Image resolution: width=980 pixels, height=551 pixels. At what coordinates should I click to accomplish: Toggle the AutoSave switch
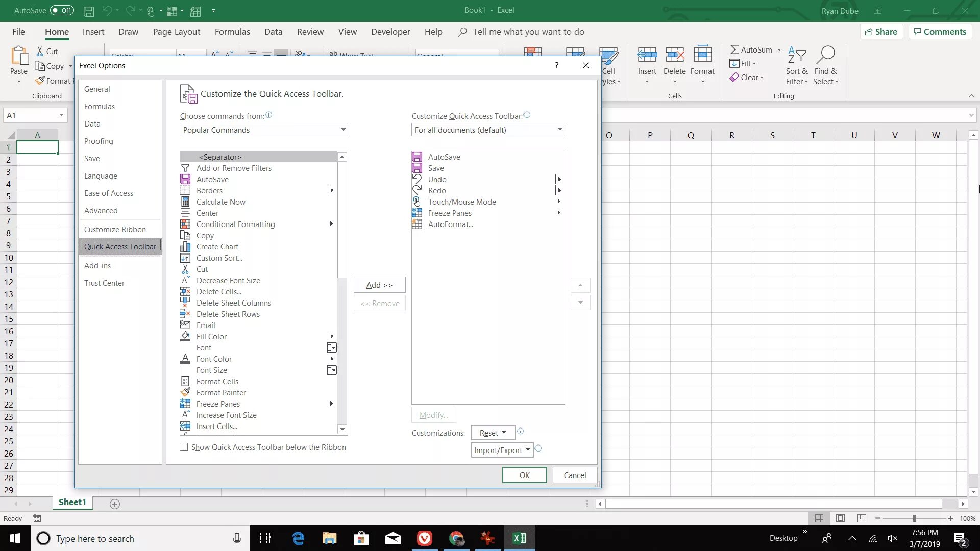[62, 10]
